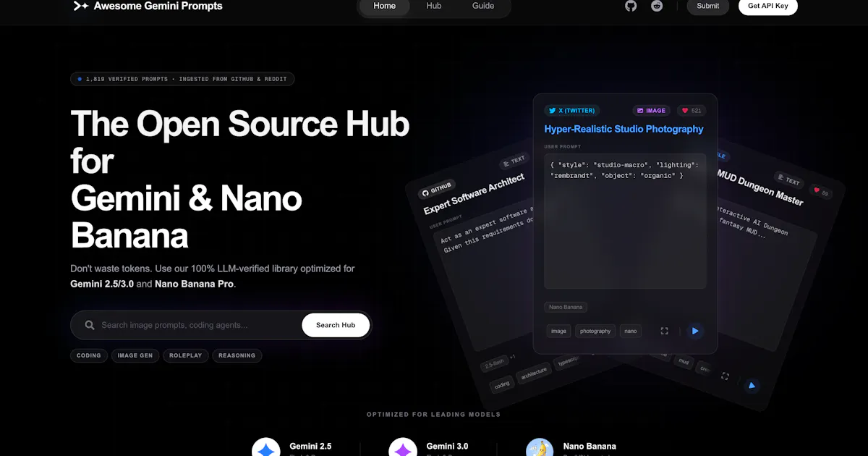Click the heart icon showing 521 likes
This screenshot has height=456, width=868.
pos(685,111)
